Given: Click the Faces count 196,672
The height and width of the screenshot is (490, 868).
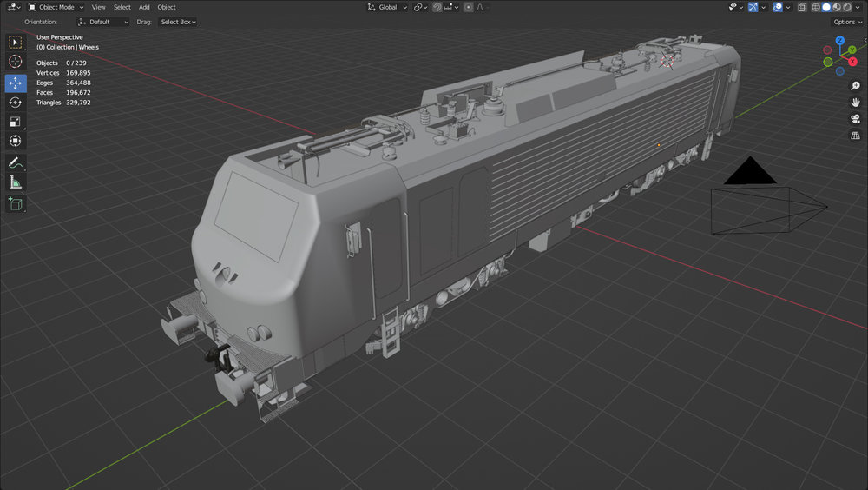Looking at the screenshot, I should pos(78,93).
